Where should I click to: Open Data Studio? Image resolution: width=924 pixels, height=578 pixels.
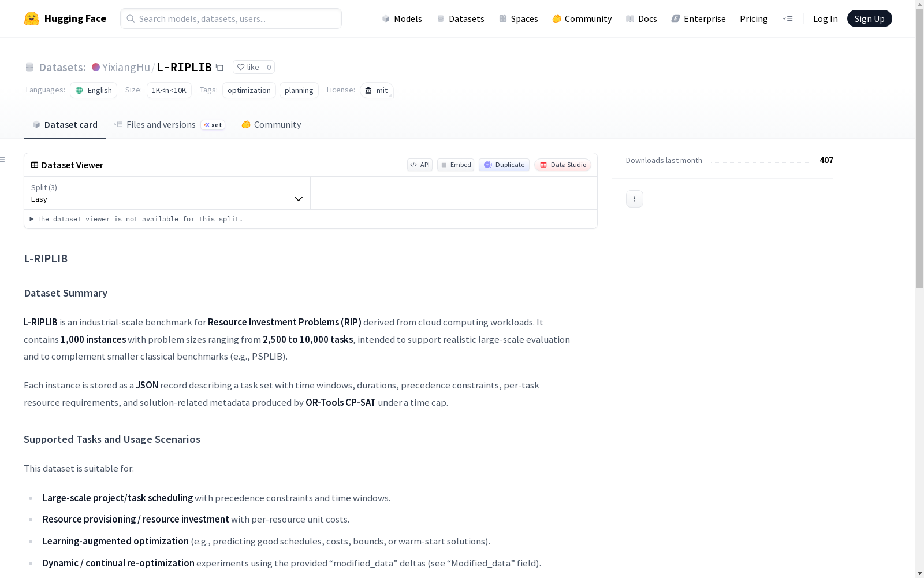tap(563, 165)
